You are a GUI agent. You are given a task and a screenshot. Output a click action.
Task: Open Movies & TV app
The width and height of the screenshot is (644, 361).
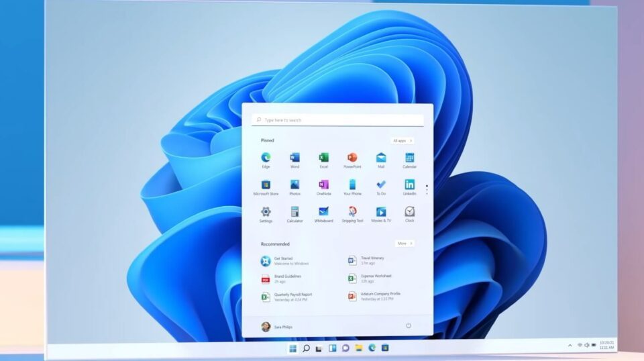point(381,214)
